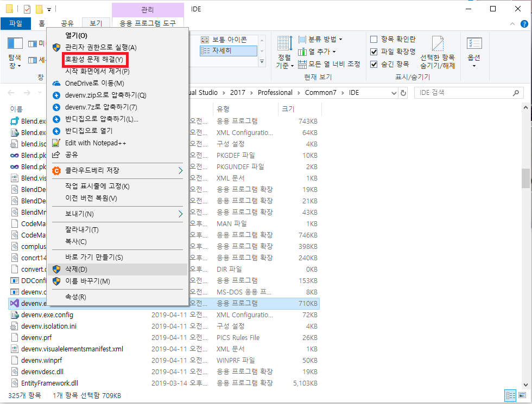Switch to the 공유 ribbon tab
Screen dimensions: 532x404
click(x=67, y=23)
